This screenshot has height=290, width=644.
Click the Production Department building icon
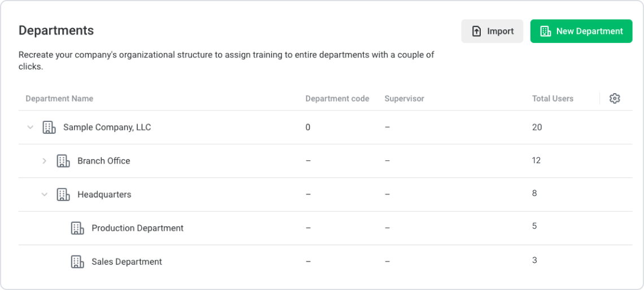(77, 228)
